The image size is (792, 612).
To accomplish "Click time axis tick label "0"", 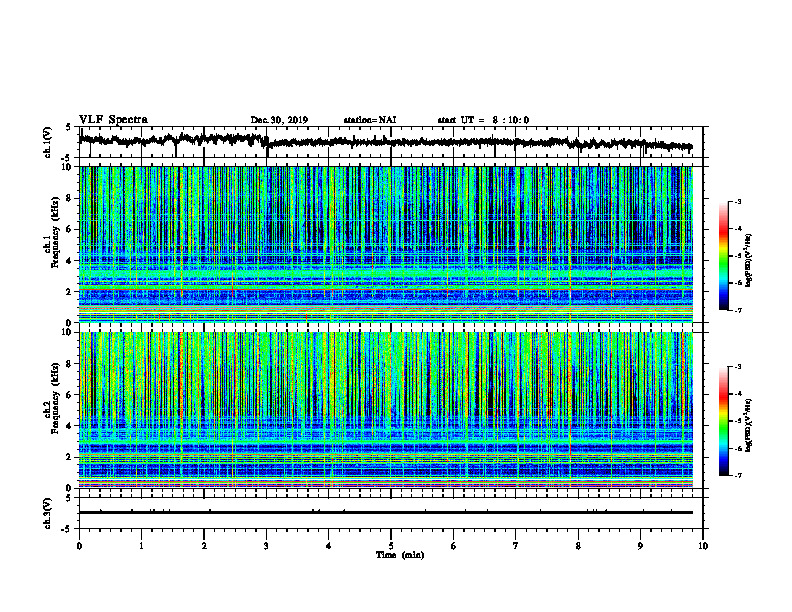I will coord(79,546).
